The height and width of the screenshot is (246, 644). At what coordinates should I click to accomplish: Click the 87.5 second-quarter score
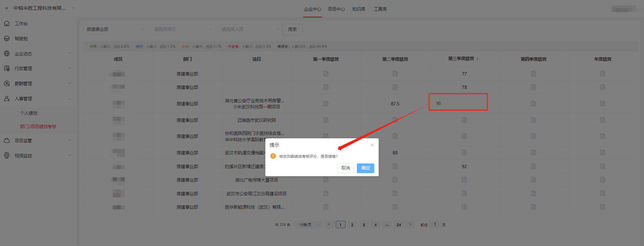[395, 104]
